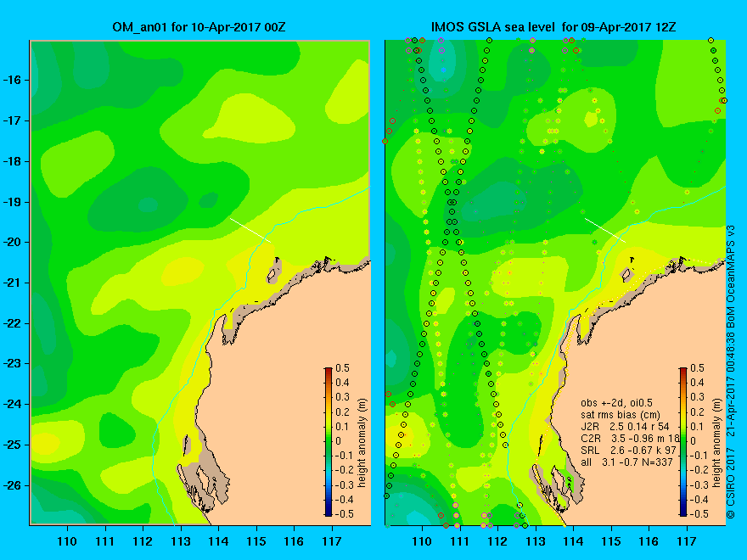
Task: Click longitude 114 under the OM_an01 map
Action: 218,541
